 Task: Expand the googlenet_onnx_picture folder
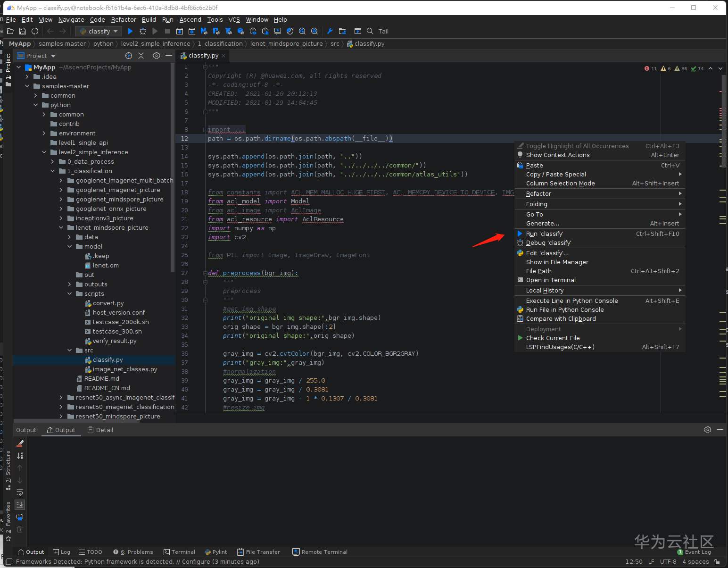[x=61, y=209]
